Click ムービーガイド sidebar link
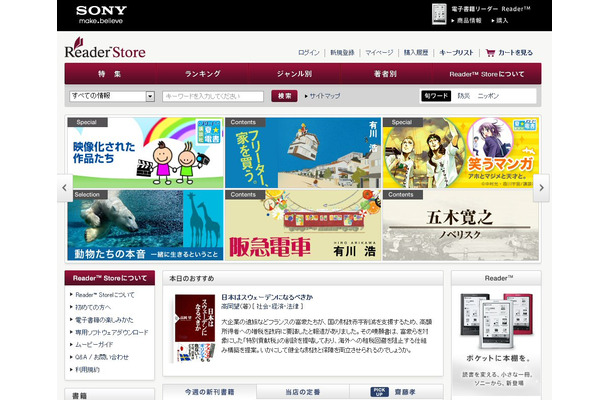This screenshot has height=400, width=610. [x=94, y=345]
